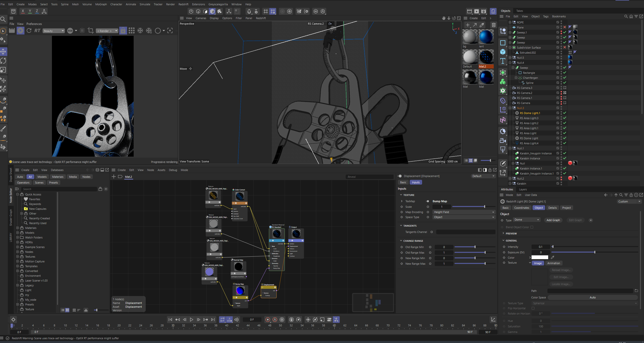Image resolution: width=644 pixels, height=343 pixels.
Task: Click the crop region icon in RenderView
Action: (91, 31)
